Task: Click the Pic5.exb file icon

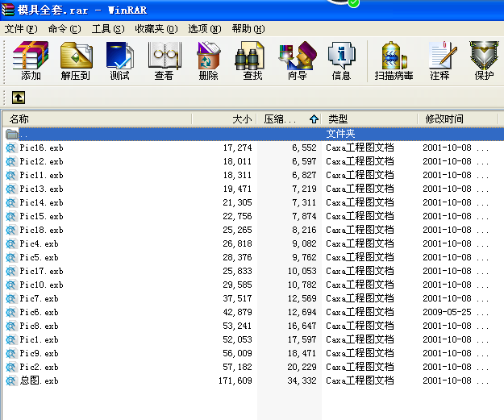Action: coord(11,257)
